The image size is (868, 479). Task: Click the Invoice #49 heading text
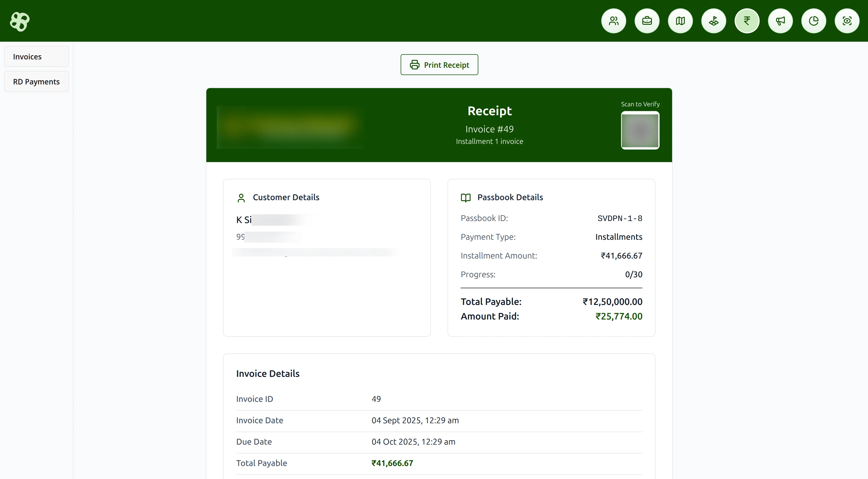click(x=489, y=129)
